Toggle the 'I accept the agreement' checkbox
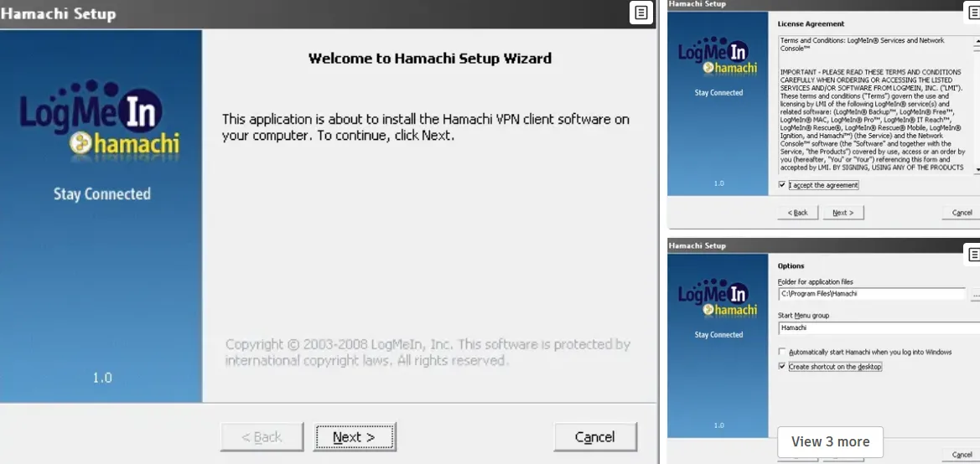Viewport: 980px width, 464px height. [x=782, y=185]
